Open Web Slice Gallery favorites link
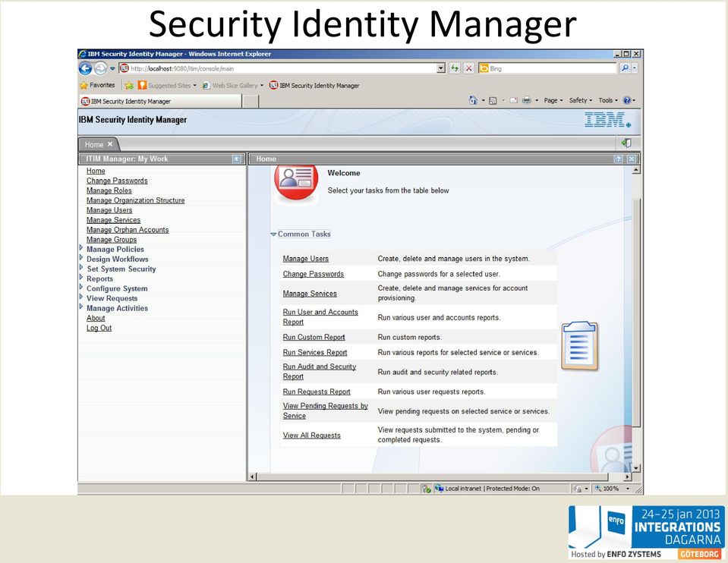 point(233,86)
